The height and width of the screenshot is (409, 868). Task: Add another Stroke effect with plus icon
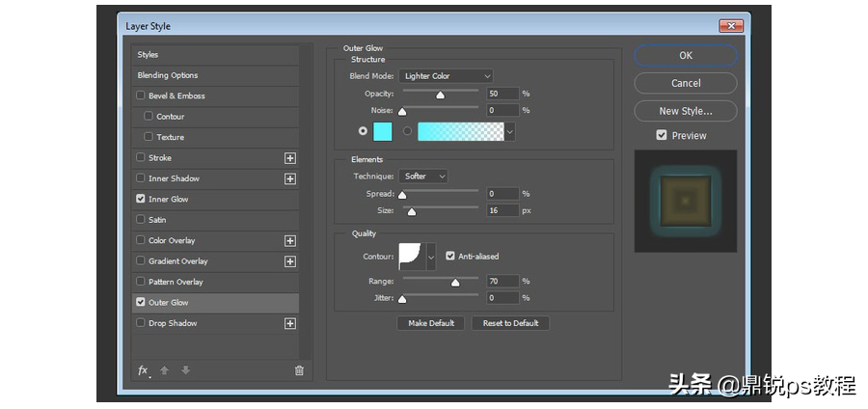click(290, 158)
